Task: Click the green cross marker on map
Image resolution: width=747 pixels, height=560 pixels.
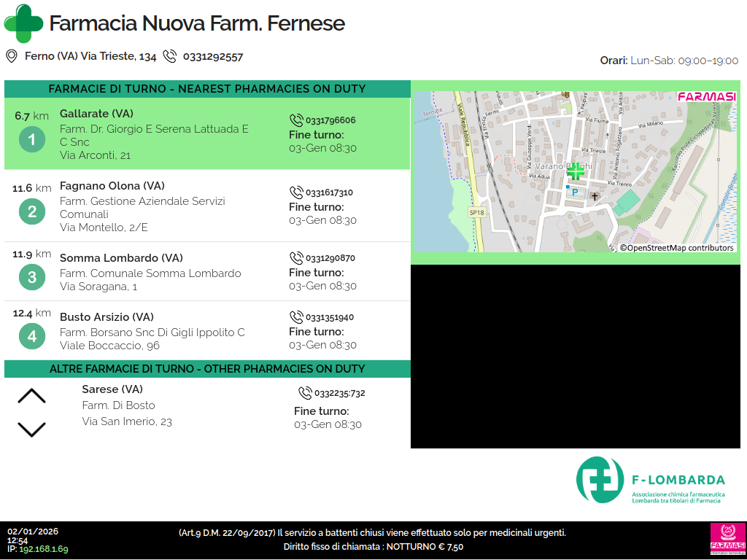Action: (576, 171)
